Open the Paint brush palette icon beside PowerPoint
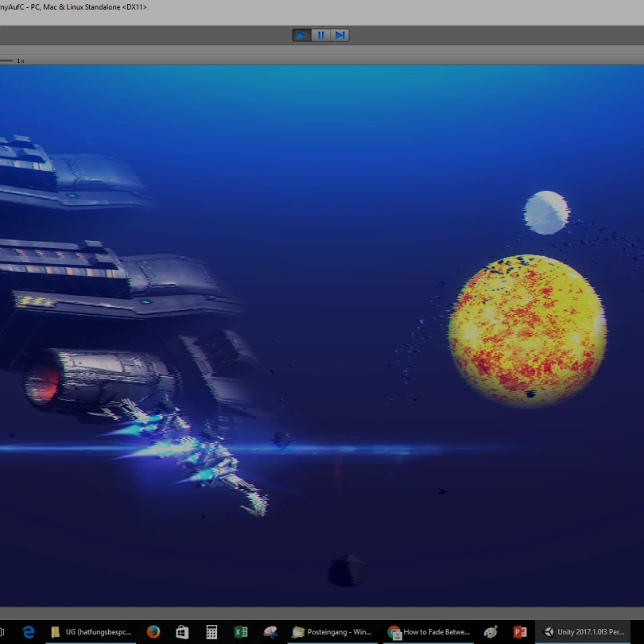The image size is (644, 644). click(491, 632)
